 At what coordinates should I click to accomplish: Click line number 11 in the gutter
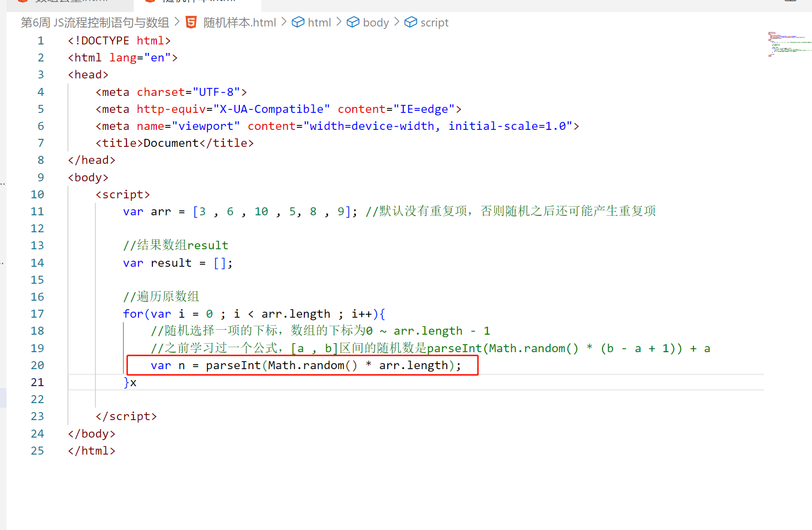37,211
